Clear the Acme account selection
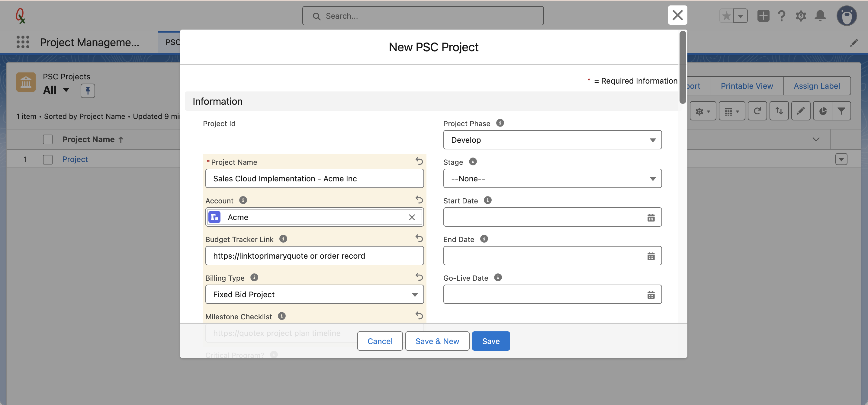 411,218
